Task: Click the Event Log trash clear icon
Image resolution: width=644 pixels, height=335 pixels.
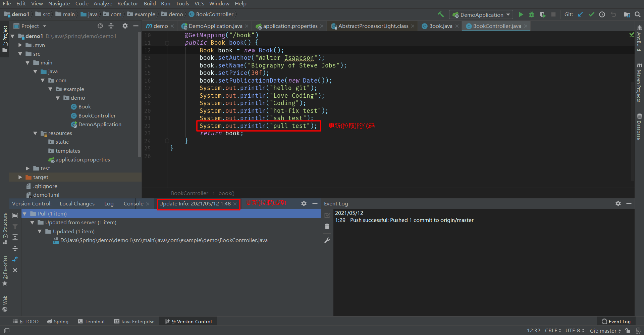Action: [327, 227]
